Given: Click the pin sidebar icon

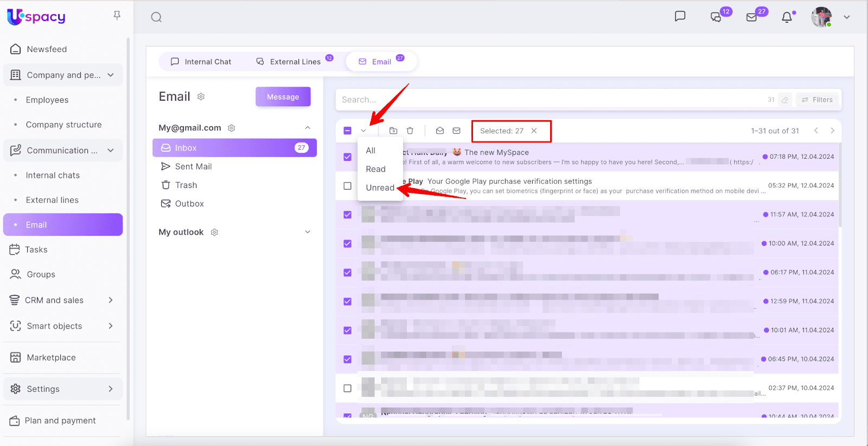Looking at the screenshot, I should (117, 16).
